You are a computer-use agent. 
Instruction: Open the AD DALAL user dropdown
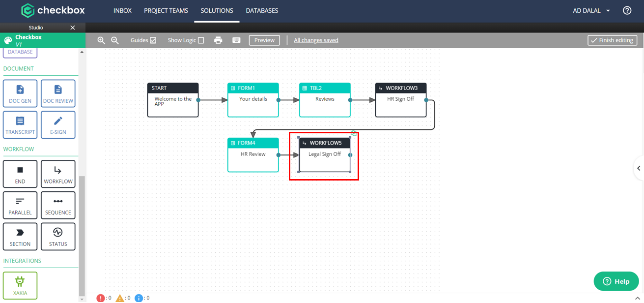[591, 10]
